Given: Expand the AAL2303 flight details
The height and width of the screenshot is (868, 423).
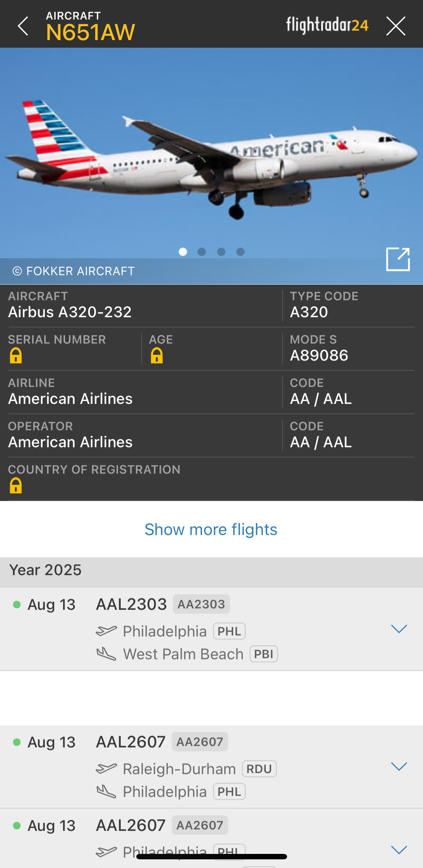Looking at the screenshot, I should click(399, 629).
